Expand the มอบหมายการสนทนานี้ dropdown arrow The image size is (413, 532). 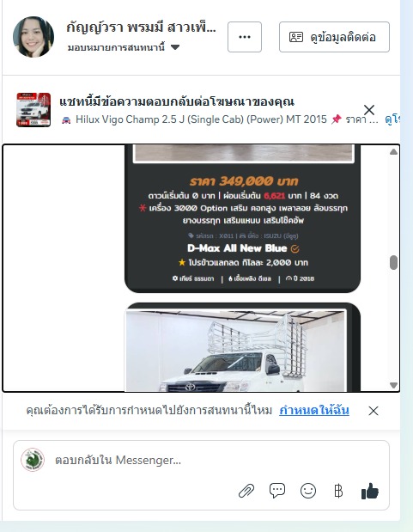[x=175, y=47]
